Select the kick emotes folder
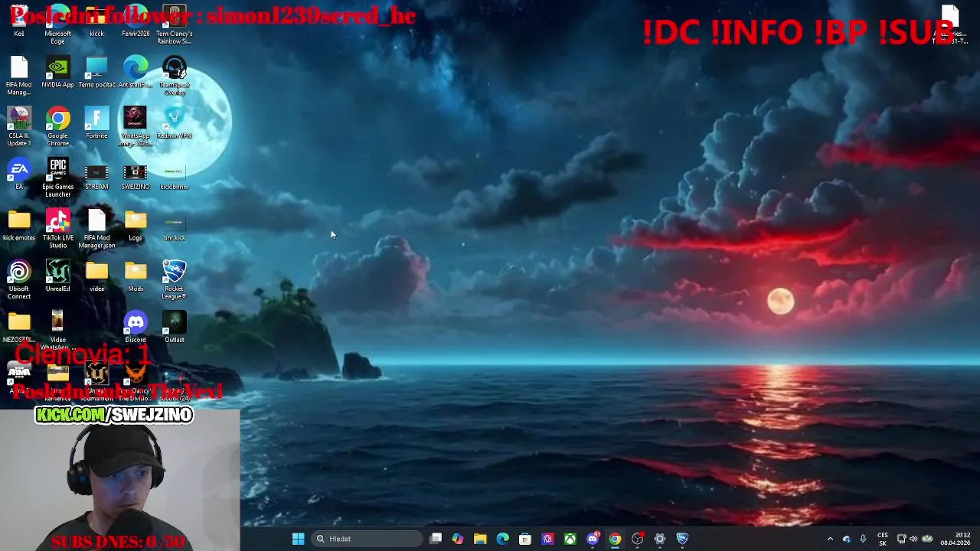980x551 pixels. coord(19,226)
